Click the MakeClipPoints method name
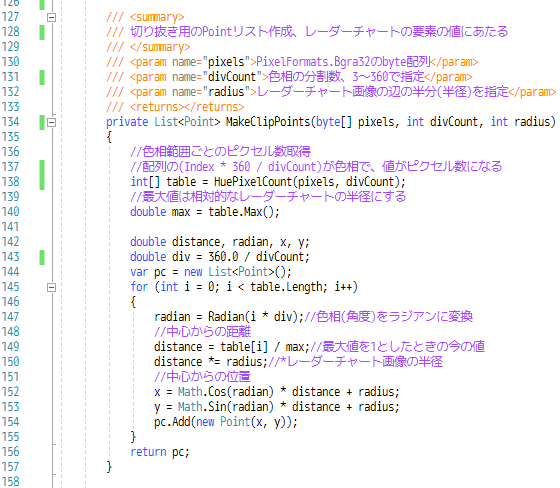This screenshot has width=560, height=488. click(x=268, y=122)
